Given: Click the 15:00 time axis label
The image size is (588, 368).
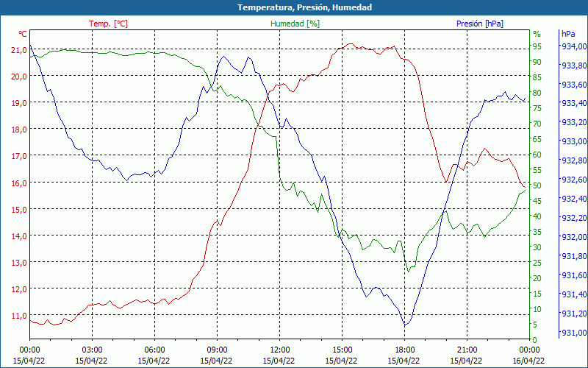Looking at the screenshot, I should (x=342, y=350).
